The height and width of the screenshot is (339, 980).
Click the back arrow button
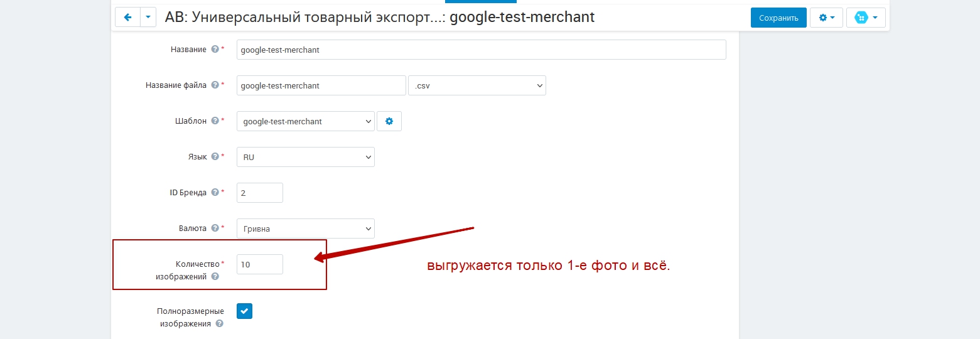tap(127, 18)
